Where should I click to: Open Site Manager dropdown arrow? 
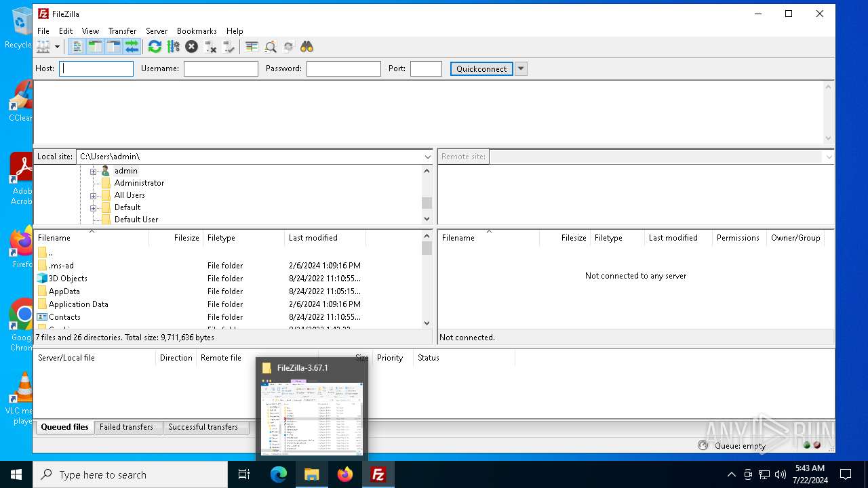[x=57, y=47]
